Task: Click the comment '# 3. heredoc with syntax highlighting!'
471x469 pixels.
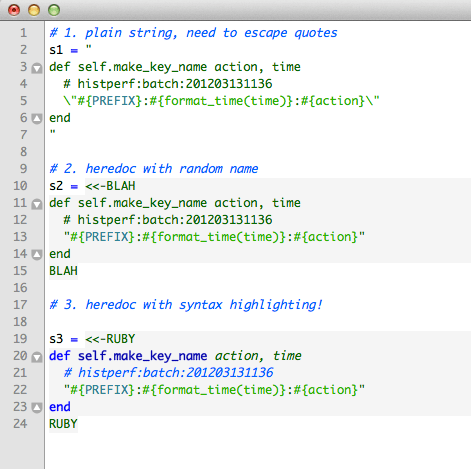Action: tap(186, 305)
